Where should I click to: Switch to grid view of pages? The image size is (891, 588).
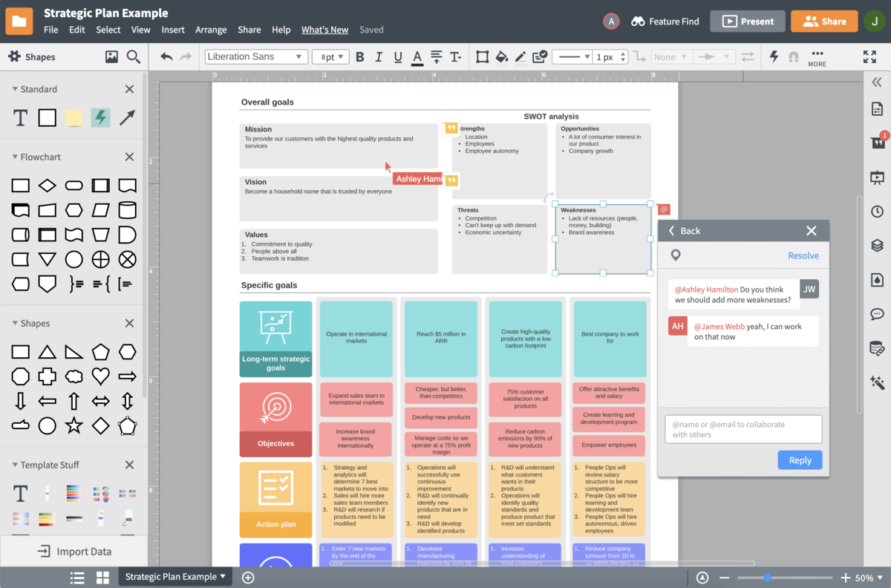point(102,578)
